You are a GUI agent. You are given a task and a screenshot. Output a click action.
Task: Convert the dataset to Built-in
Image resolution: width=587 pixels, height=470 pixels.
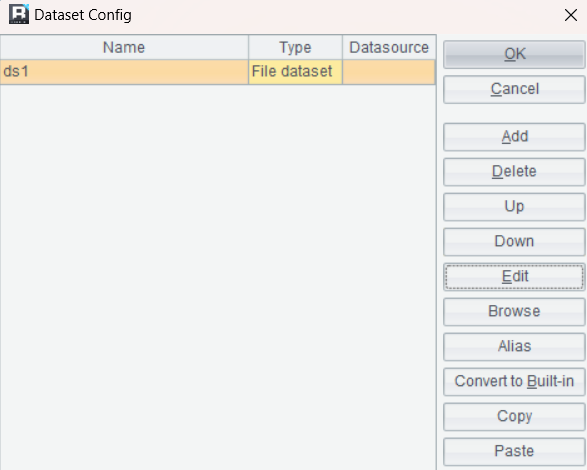514,382
